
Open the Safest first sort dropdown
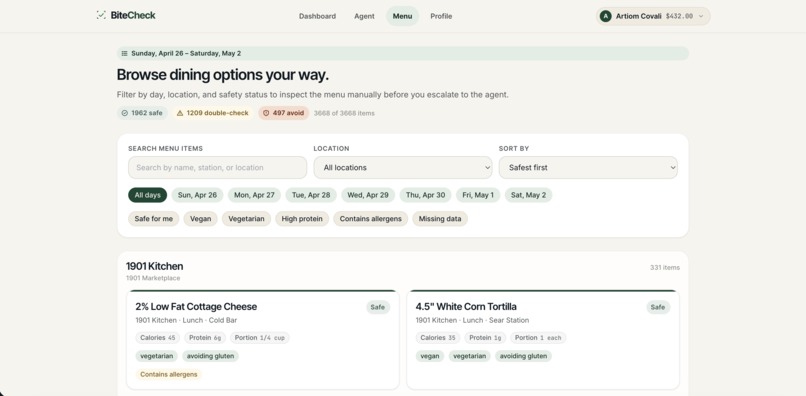588,168
